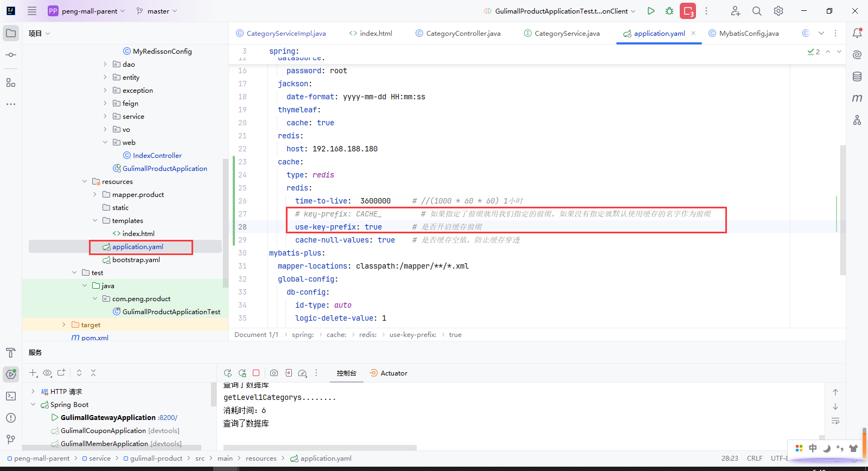
Task: Rerun the service in Services toolbar
Action: [x=228, y=373]
